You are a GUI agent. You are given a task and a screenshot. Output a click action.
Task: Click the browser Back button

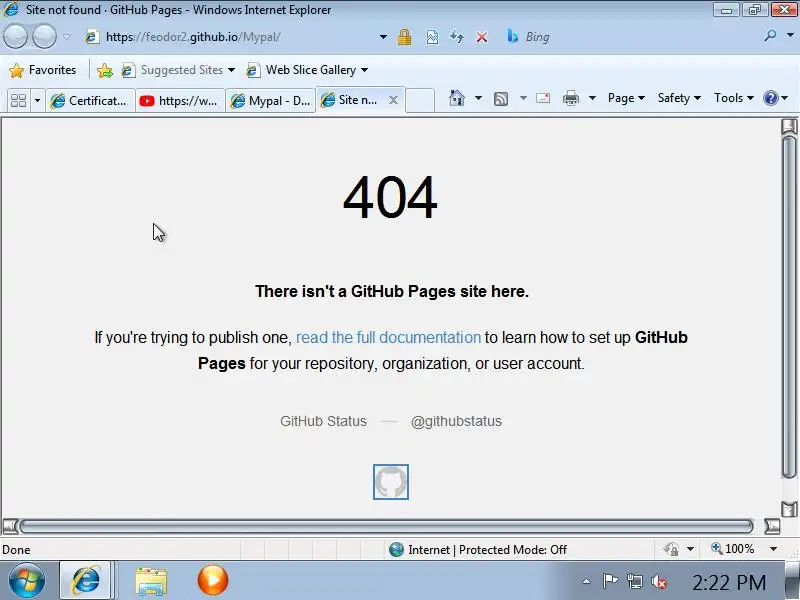pos(15,37)
